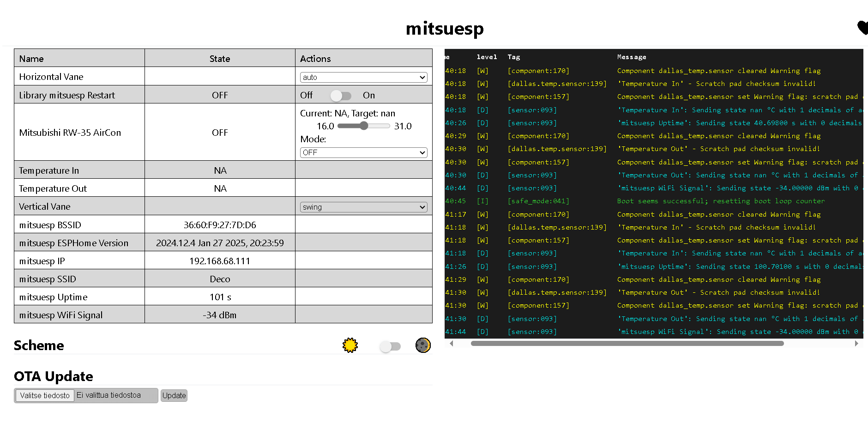Open the Vertical Vane swing dropdown

coord(363,207)
